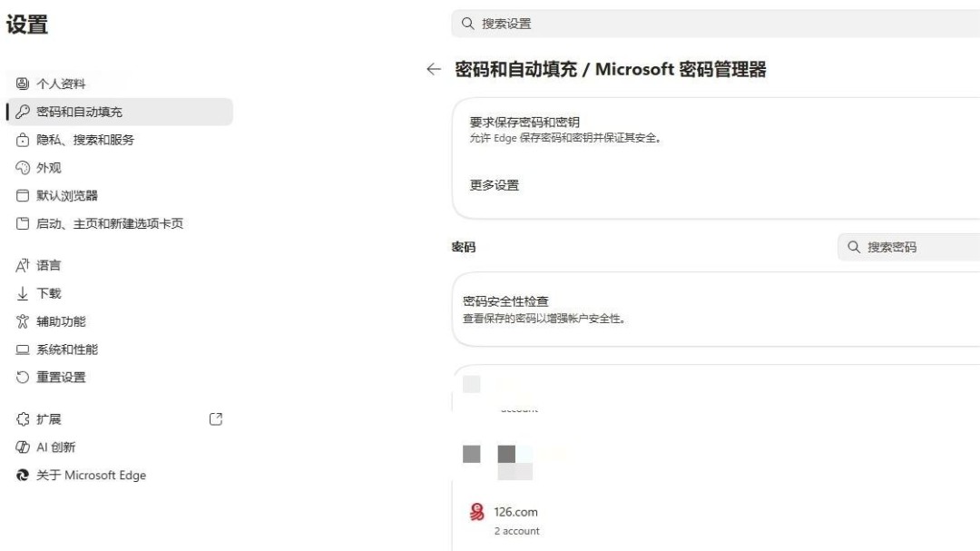
Task: Click the puzzle piece icon beside 扩展
Action: pyautogui.click(x=23, y=419)
